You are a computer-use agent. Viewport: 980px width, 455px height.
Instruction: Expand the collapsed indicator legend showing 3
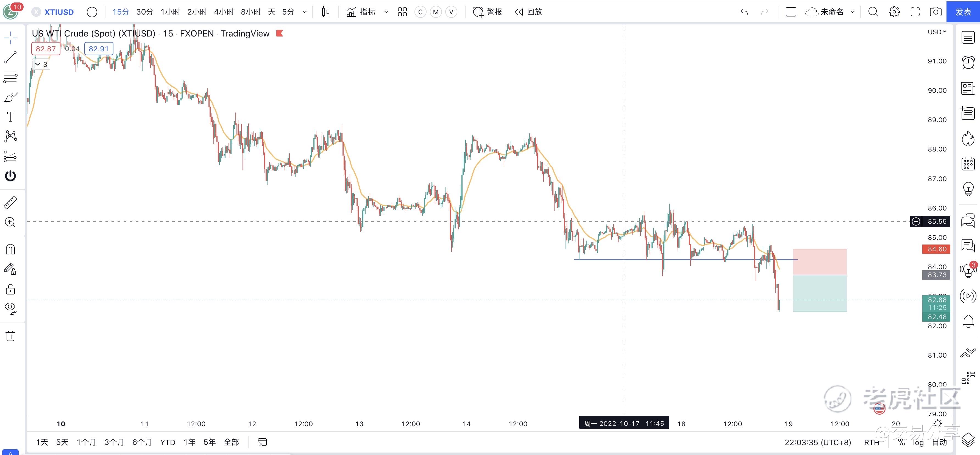[41, 64]
